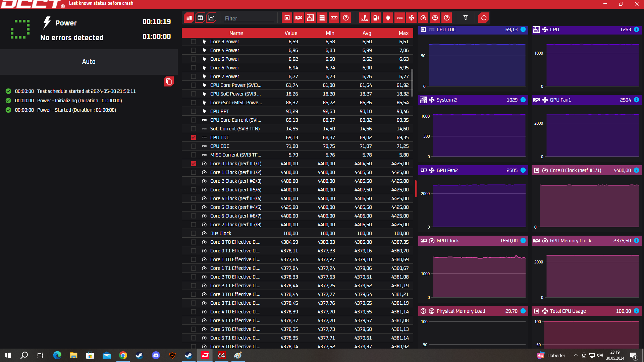
Task: Sort by the Max column header
Action: (403, 33)
